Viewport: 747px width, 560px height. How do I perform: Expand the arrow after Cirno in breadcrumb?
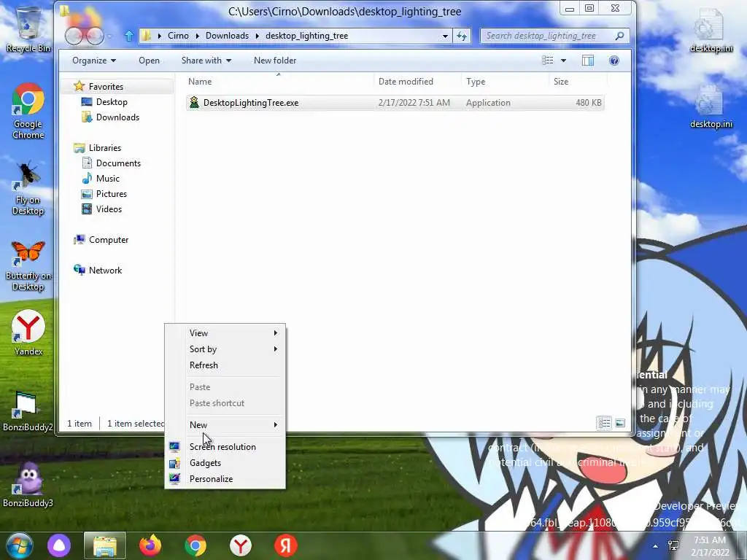pyautogui.click(x=198, y=36)
